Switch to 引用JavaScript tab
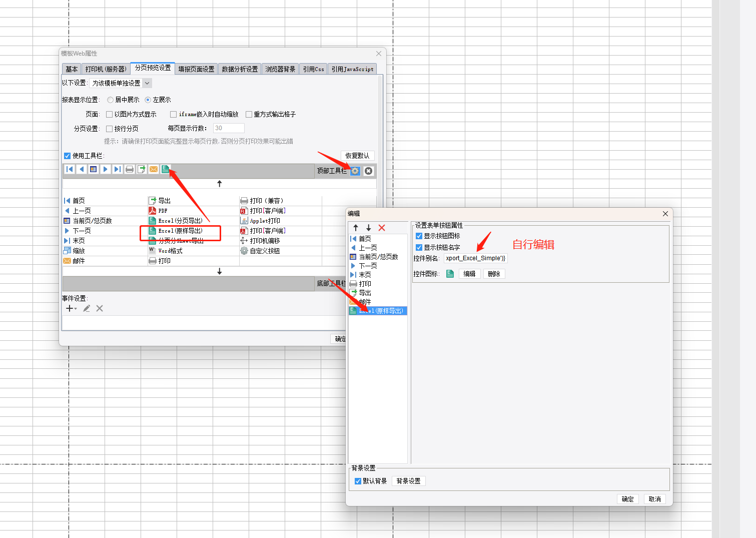Screen dimensions: 756x538 tap(352, 69)
